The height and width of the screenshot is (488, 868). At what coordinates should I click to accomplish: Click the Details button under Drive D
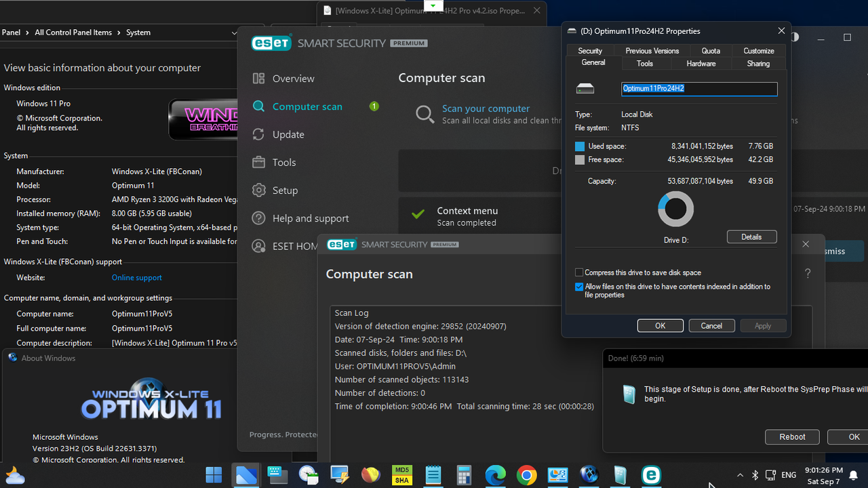point(751,237)
